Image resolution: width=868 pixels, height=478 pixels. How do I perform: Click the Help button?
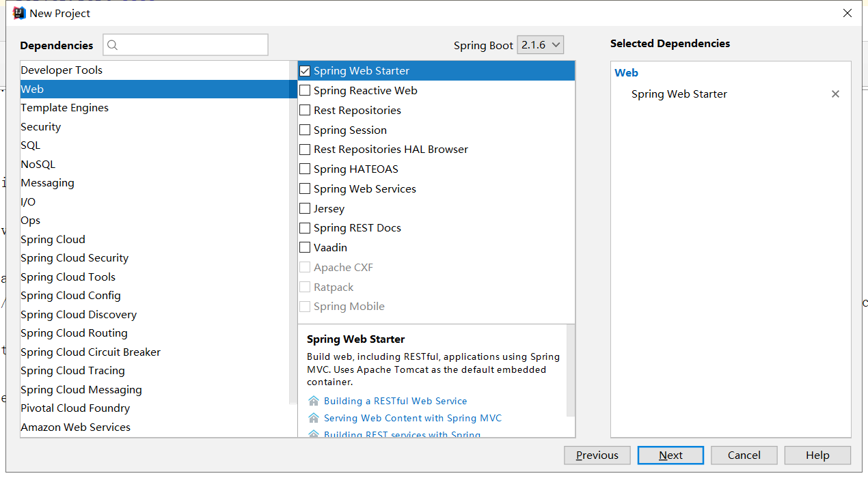817,455
